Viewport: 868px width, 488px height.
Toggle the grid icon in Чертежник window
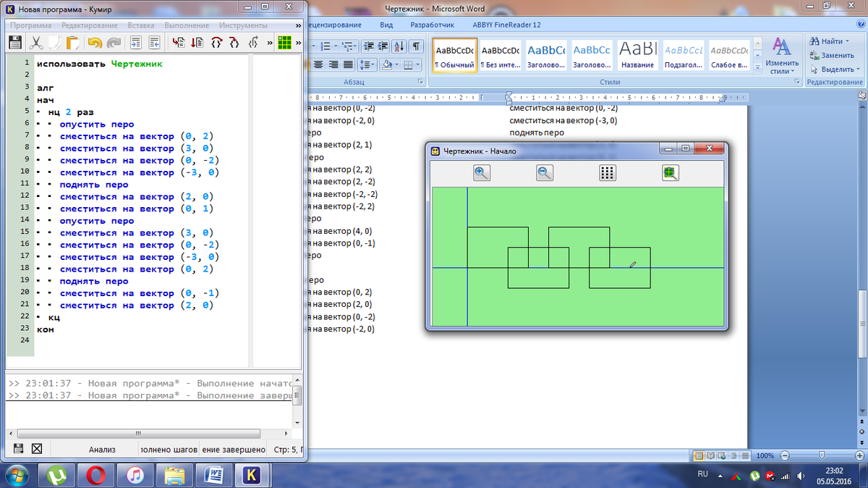[x=608, y=172]
